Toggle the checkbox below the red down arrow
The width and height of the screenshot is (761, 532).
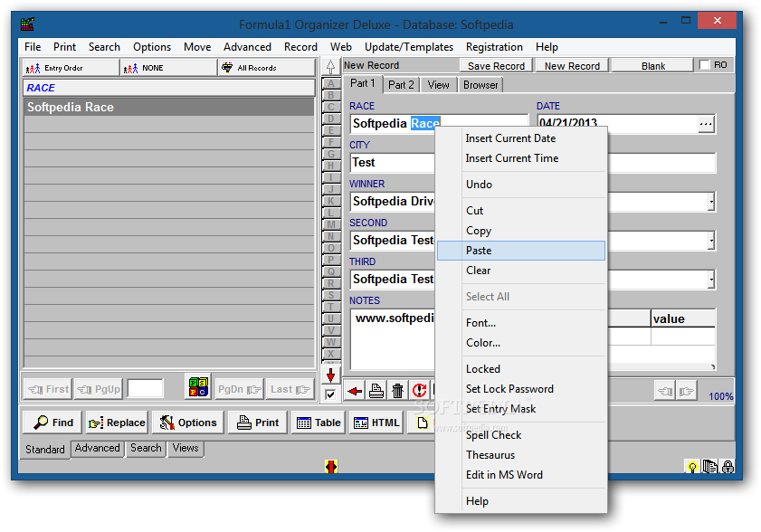(x=330, y=394)
